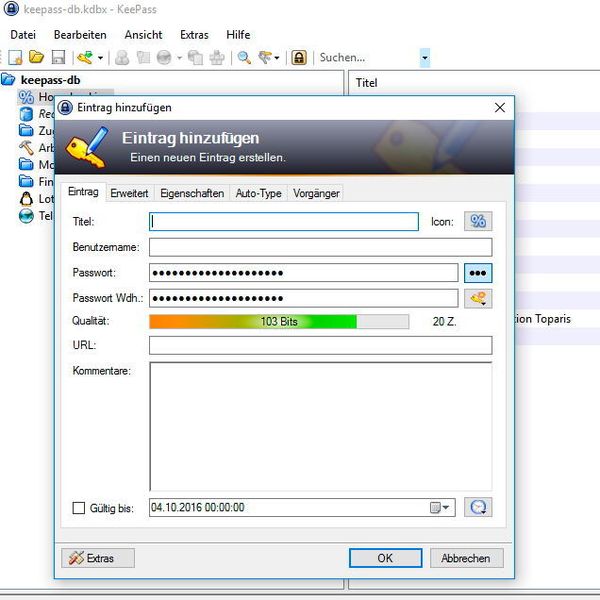Open the Hilfe menu
The image size is (600, 600).
(238, 35)
